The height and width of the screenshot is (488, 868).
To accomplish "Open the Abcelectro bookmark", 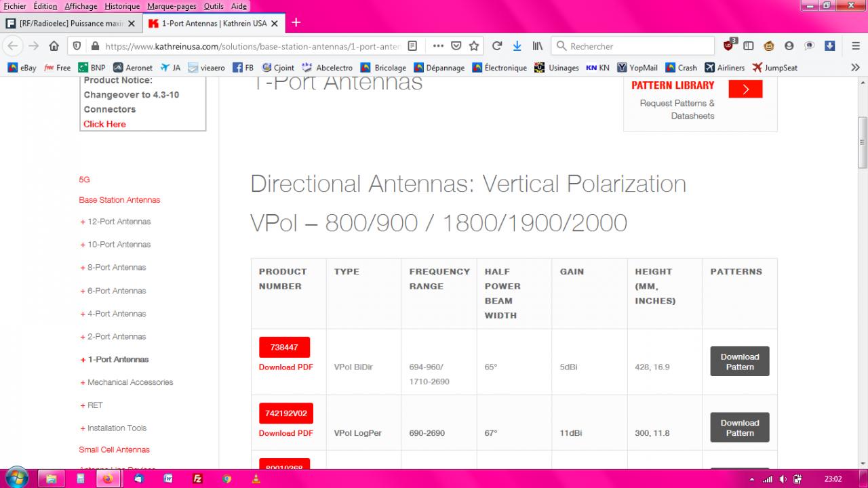I will click(328, 68).
